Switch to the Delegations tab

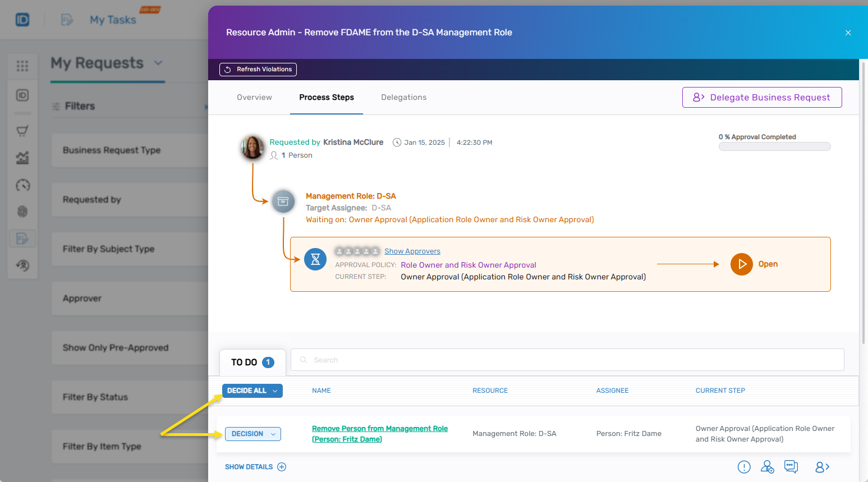pyautogui.click(x=403, y=98)
